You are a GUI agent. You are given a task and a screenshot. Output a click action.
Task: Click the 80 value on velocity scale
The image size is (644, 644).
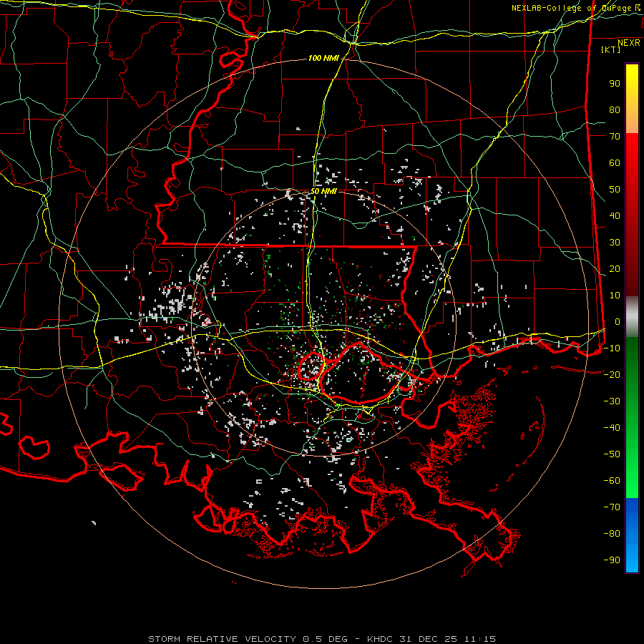pos(615,109)
